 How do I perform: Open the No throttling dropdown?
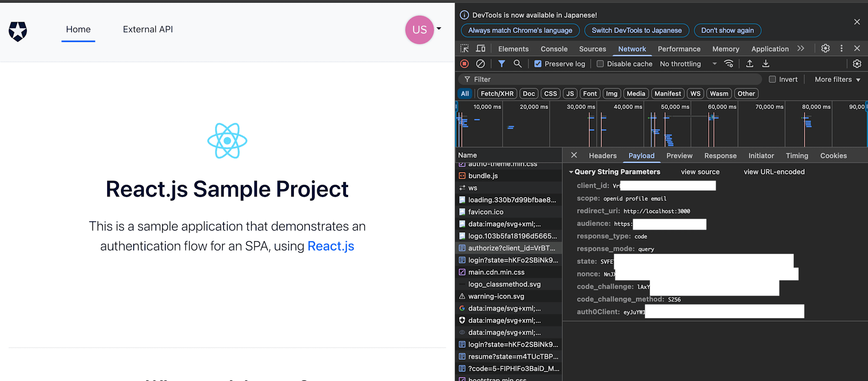688,64
